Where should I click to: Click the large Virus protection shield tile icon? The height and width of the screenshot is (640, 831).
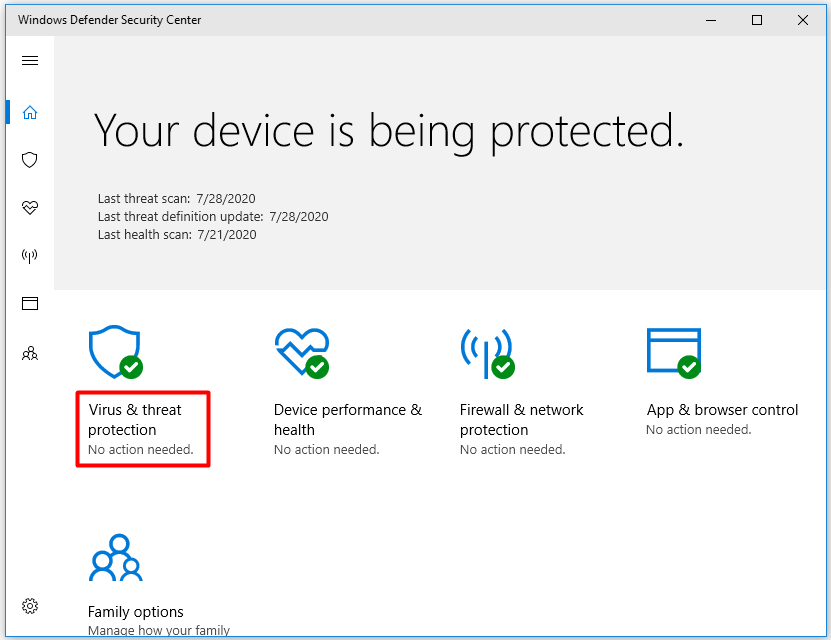tap(116, 352)
